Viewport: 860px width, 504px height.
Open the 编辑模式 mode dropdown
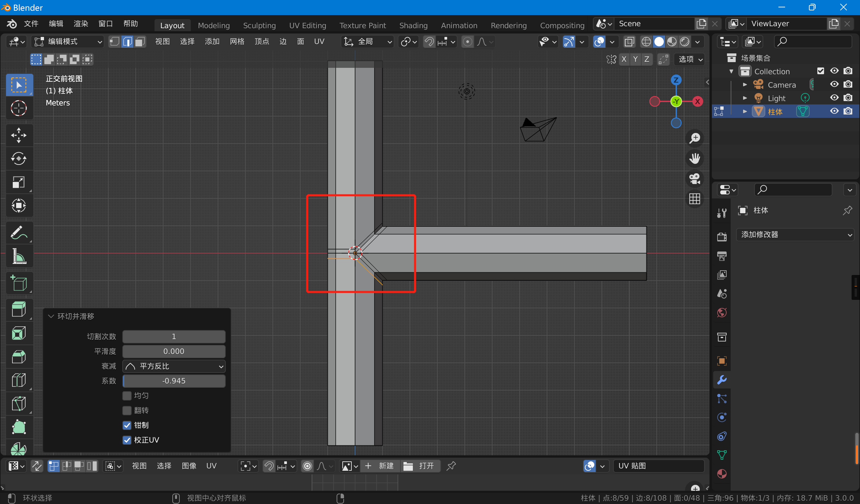pos(68,42)
